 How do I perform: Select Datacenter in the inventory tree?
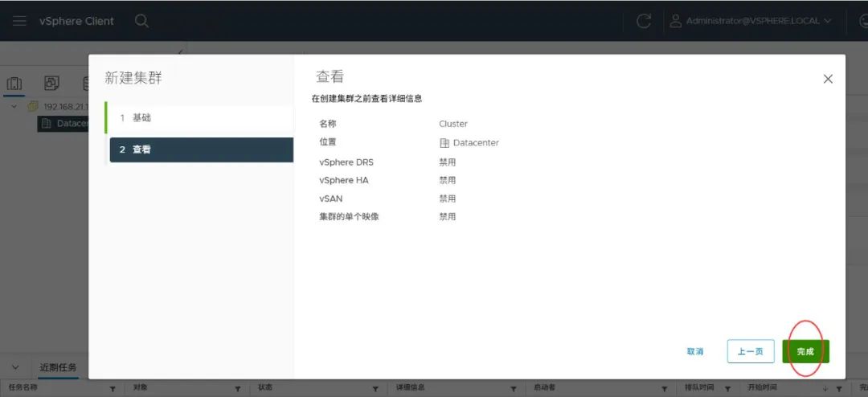point(63,124)
